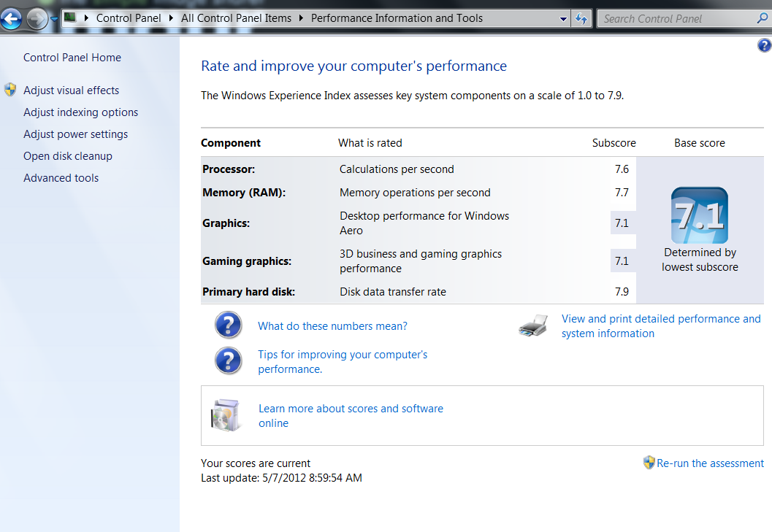Click the Base score column header
Viewport: 772px width, 532px height.
coord(700,143)
